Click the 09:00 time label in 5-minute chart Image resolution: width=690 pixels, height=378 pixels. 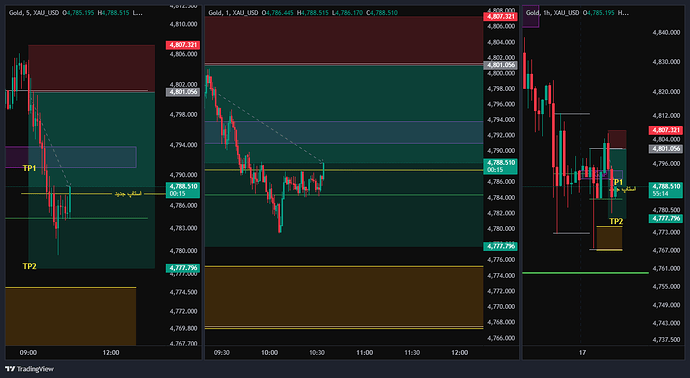(28, 352)
